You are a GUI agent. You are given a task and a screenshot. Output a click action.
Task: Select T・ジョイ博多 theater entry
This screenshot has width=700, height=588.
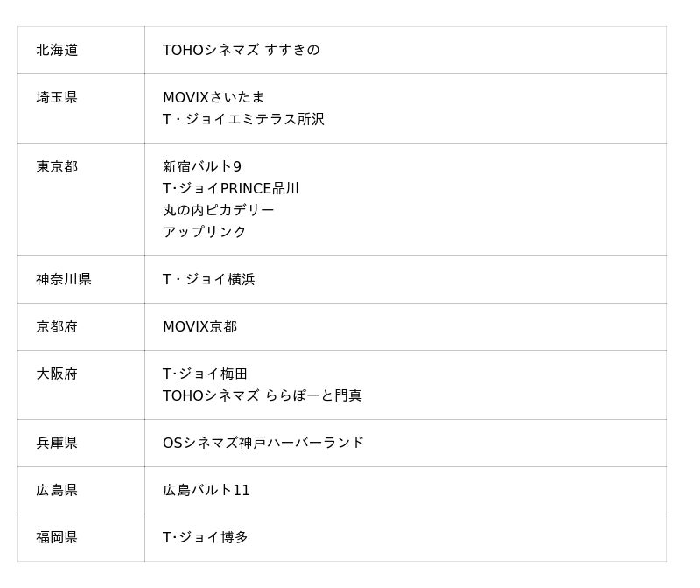tap(205, 537)
